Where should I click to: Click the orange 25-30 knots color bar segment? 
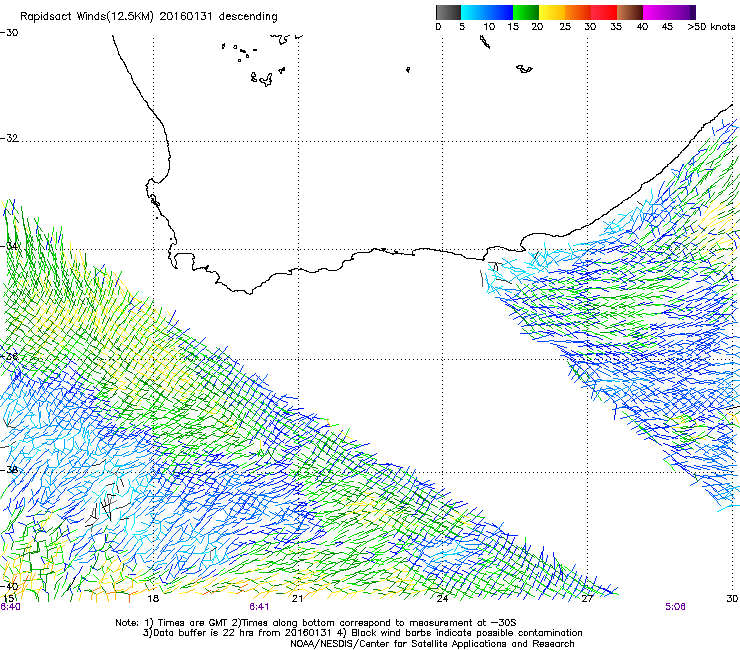pos(578,12)
